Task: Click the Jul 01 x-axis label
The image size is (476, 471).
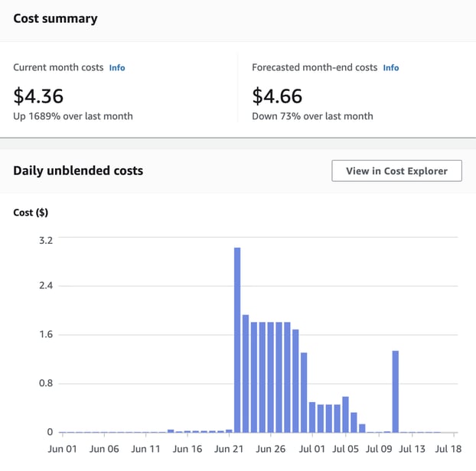Action: coord(312,449)
